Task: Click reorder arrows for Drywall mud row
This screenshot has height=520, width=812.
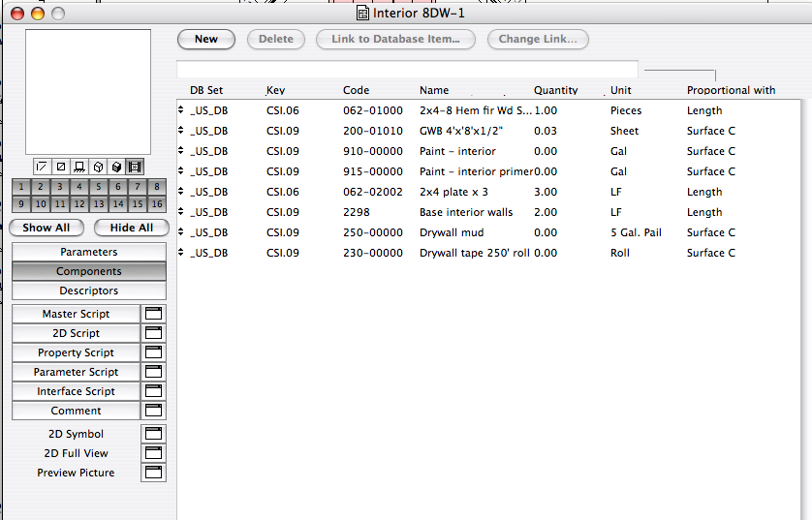Action: 181,231
